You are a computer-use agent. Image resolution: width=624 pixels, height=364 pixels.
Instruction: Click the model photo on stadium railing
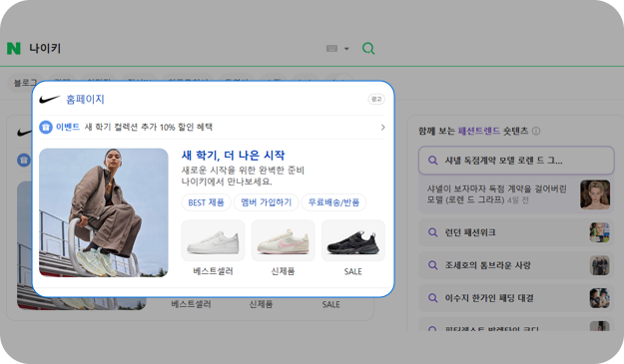click(x=104, y=212)
